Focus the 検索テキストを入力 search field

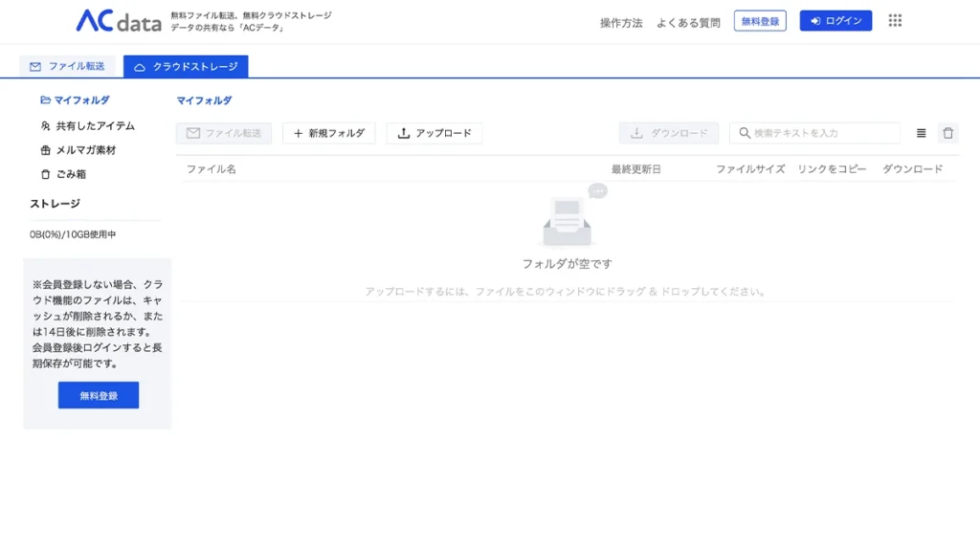click(x=814, y=133)
